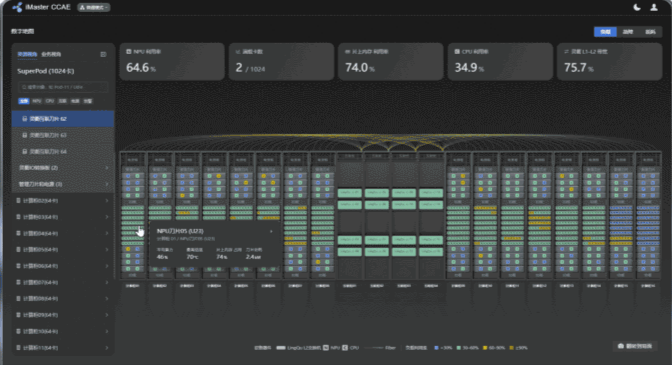Click the SuperPod search input field

[63, 87]
